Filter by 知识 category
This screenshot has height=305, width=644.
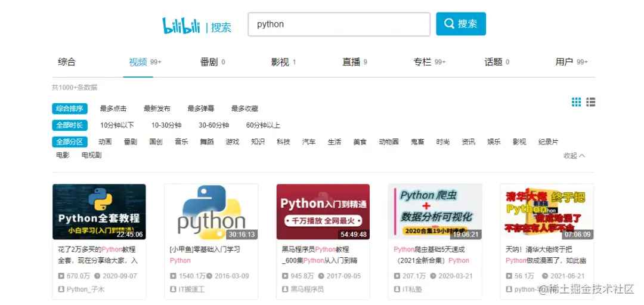point(258,142)
